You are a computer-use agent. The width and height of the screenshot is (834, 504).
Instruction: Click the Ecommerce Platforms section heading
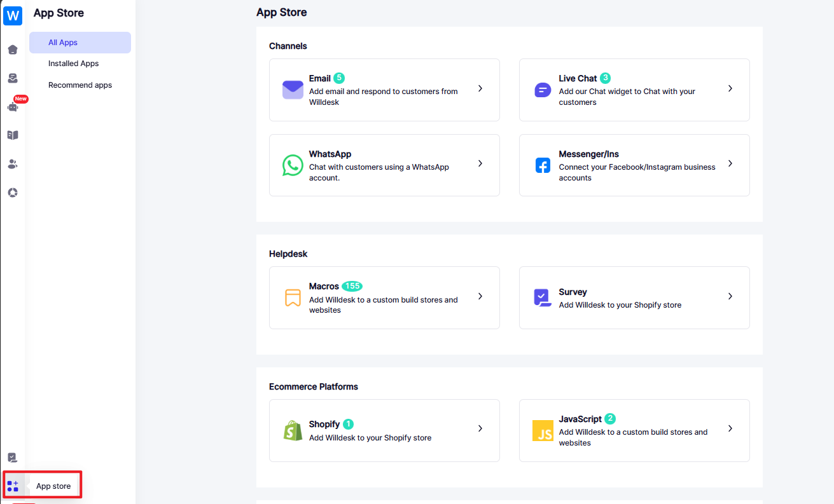(314, 386)
